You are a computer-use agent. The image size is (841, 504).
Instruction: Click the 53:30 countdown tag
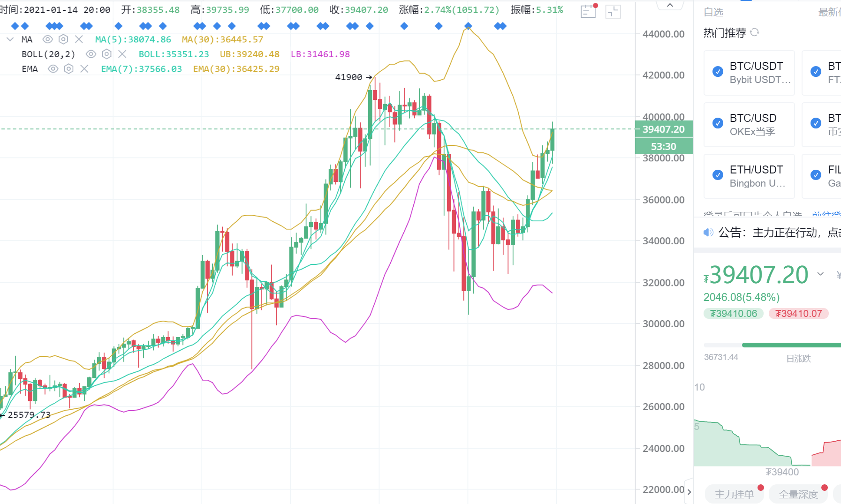point(664,146)
